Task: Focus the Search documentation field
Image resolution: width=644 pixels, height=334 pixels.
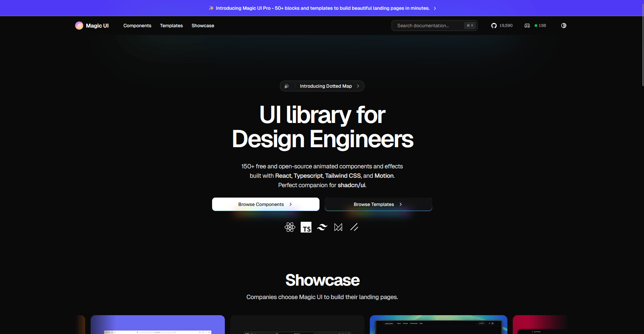Action: pos(435,26)
